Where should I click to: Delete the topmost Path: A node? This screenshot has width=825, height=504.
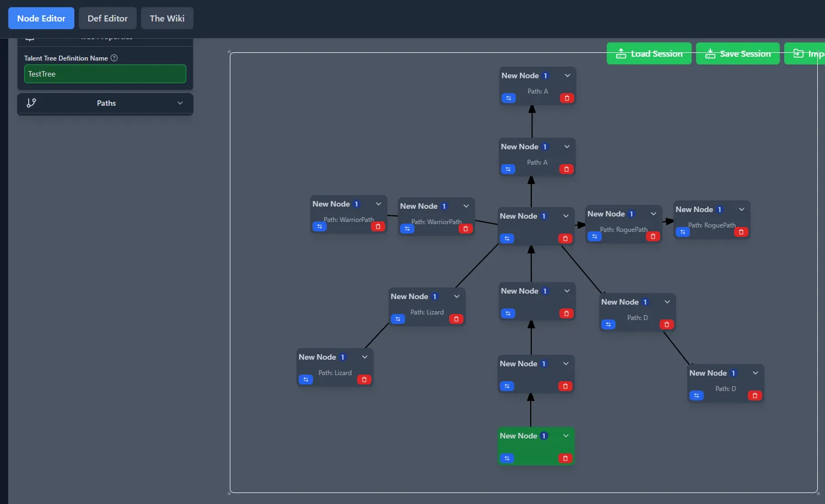pos(567,98)
